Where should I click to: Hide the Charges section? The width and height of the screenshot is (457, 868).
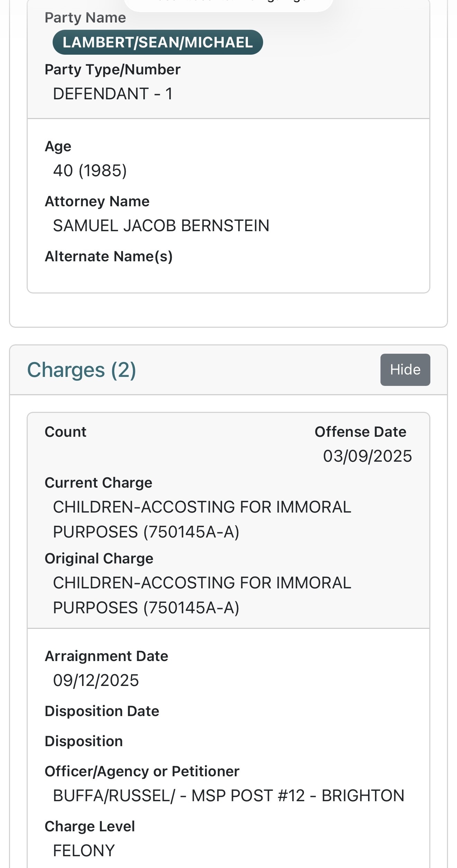[x=405, y=370]
